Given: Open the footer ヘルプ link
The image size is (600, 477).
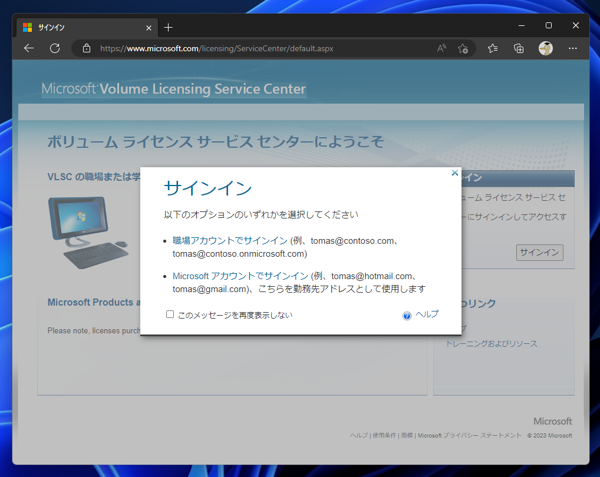Looking at the screenshot, I should pyautogui.click(x=359, y=435).
